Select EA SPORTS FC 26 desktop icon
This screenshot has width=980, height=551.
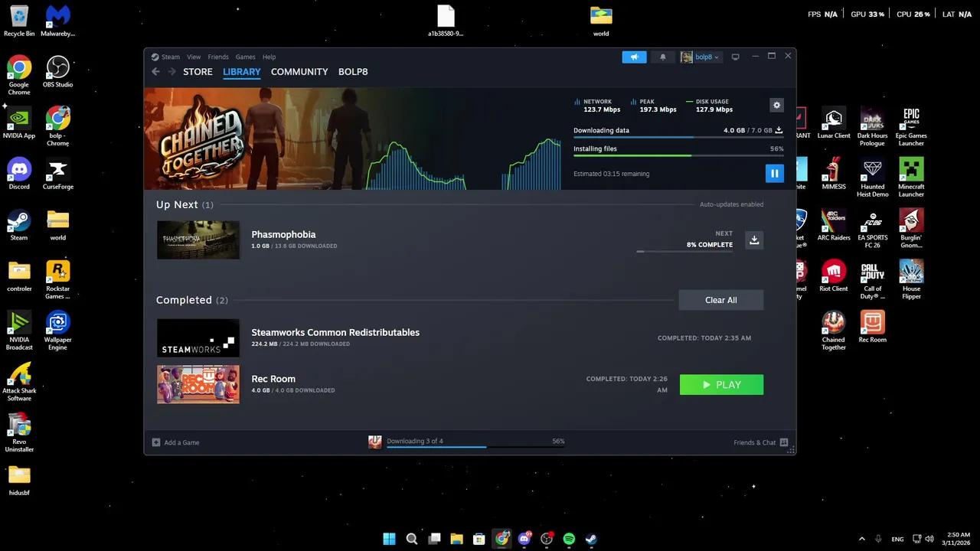[872, 230]
